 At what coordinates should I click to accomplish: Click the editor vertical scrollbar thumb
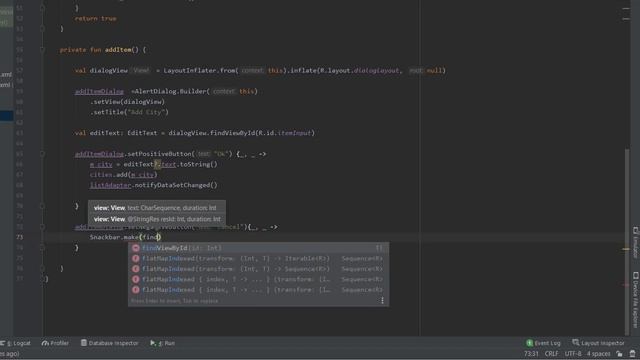point(627,241)
